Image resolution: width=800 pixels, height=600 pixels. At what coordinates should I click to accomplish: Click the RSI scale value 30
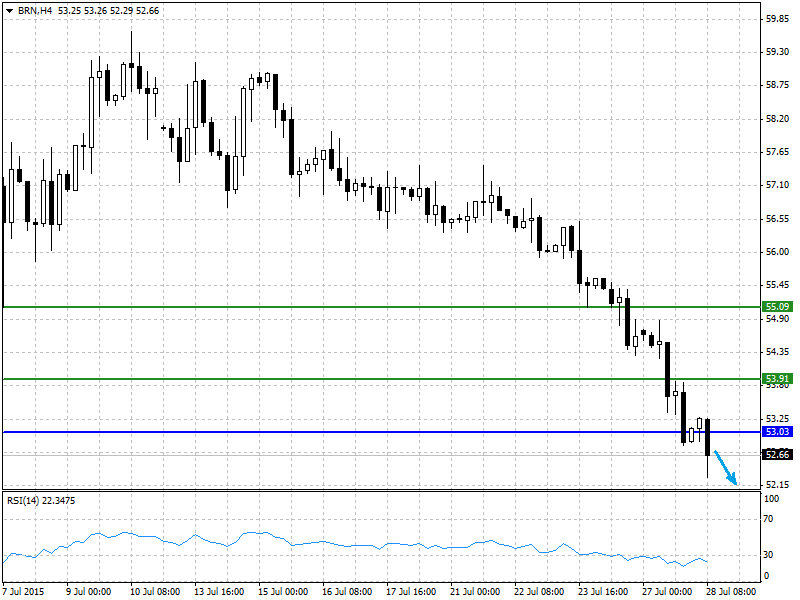(768, 555)
